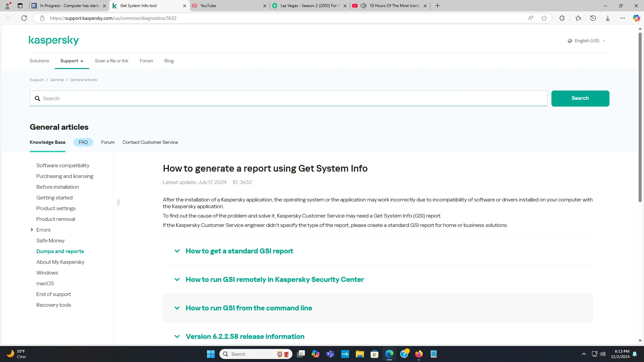Open Contact Customer Service tab
Viewport: 644px width, 362px height.
(150, 142)
